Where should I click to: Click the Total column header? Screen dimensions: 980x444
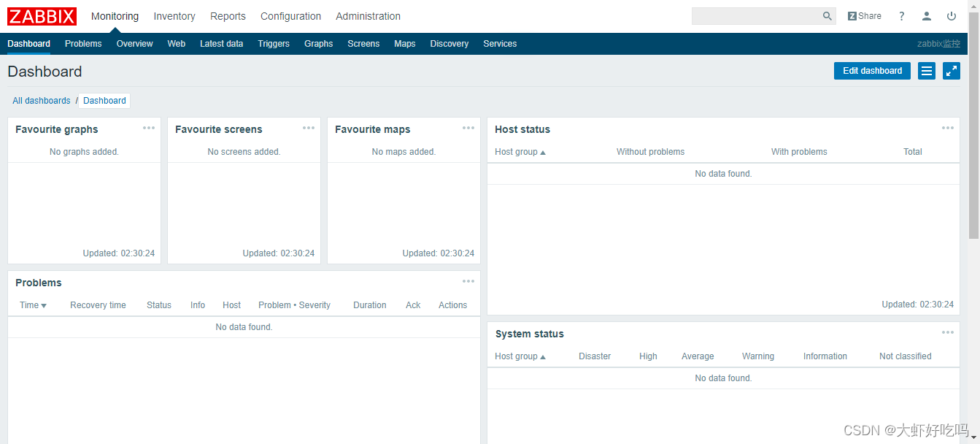point(913,152)
